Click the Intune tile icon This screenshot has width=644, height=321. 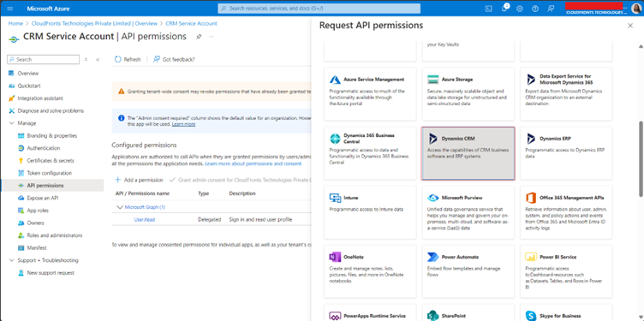335,198
